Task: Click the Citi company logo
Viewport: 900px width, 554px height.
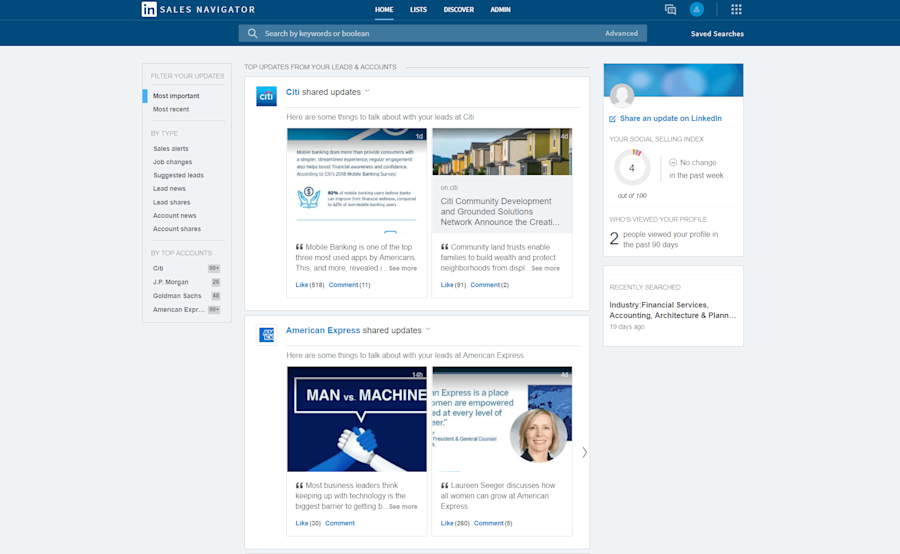Action: click(266, 96)
